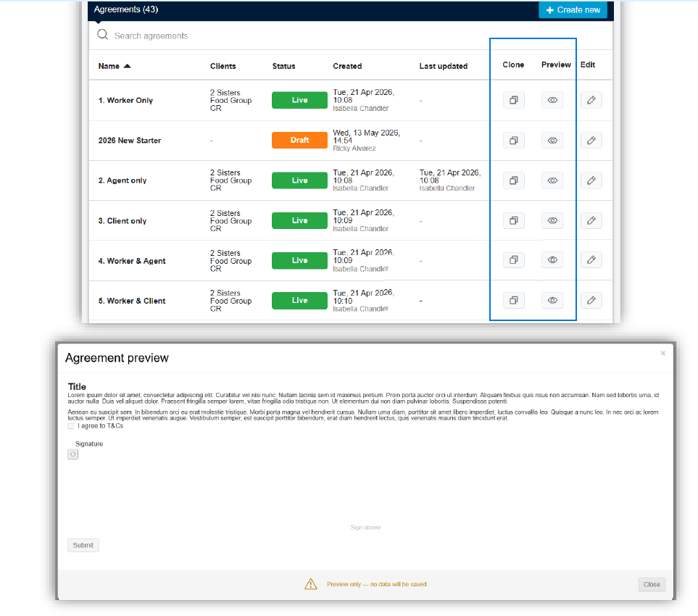
Task: Submit the agreement preview form
Action: click(x=83, y=545)
